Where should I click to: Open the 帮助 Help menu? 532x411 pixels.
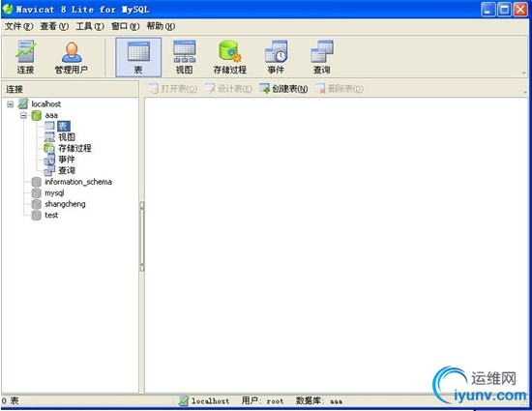[161, 26]
